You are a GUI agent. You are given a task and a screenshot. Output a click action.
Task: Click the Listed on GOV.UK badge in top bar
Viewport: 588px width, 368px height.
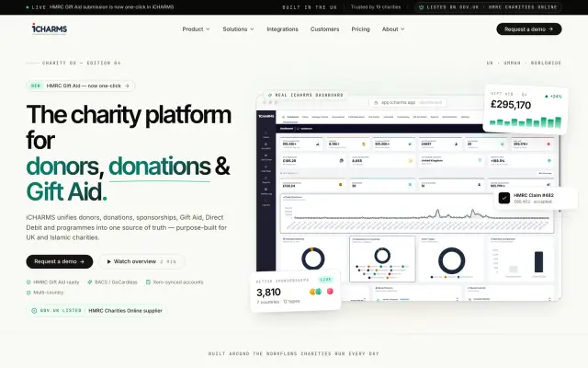pos(488,7)
